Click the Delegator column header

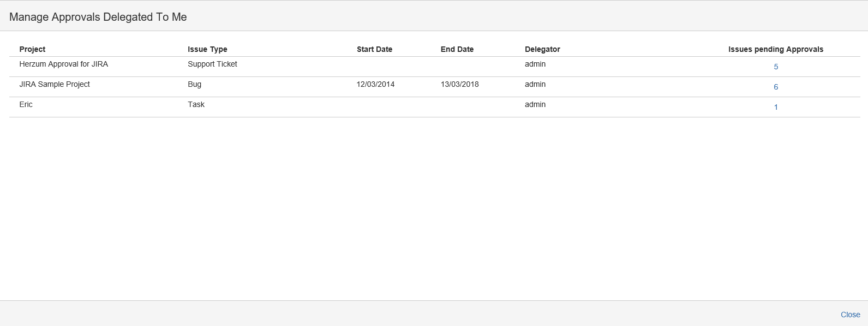click(x=542, y=49)
